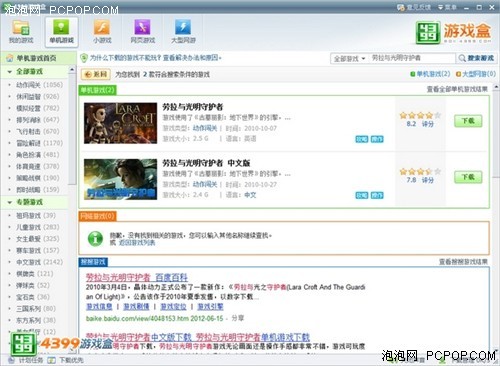Select 单机游戏首页 in the sidebar

click(x=38, y=58)
